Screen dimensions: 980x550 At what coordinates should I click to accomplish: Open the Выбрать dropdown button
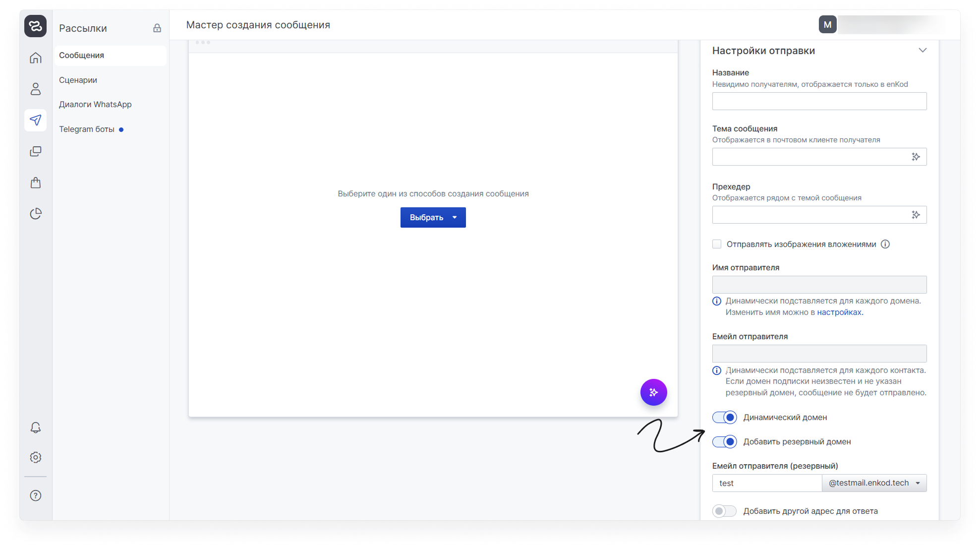tap(433, 218)
